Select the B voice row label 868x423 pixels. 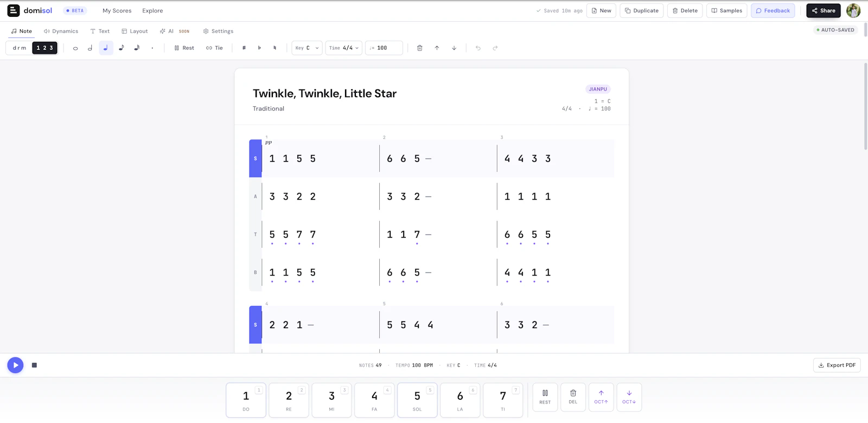[x=256, y=272]
